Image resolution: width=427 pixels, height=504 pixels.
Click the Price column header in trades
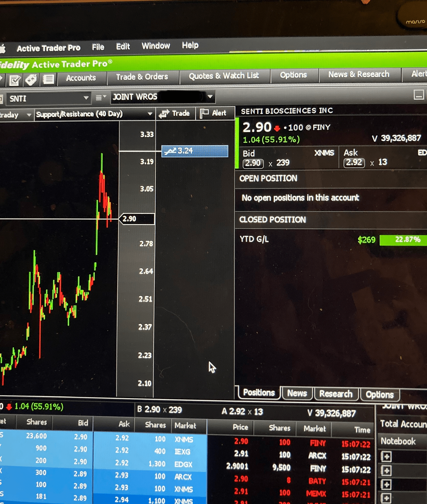click(x=240, y=427)
